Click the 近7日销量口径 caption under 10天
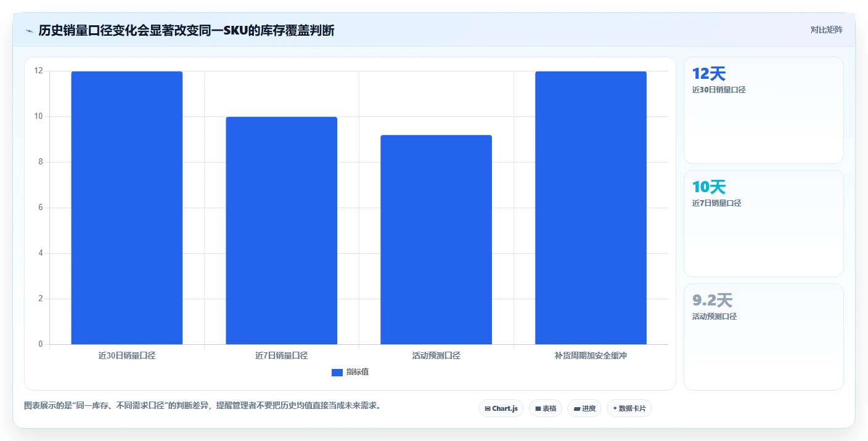 (x=717, y=203)
